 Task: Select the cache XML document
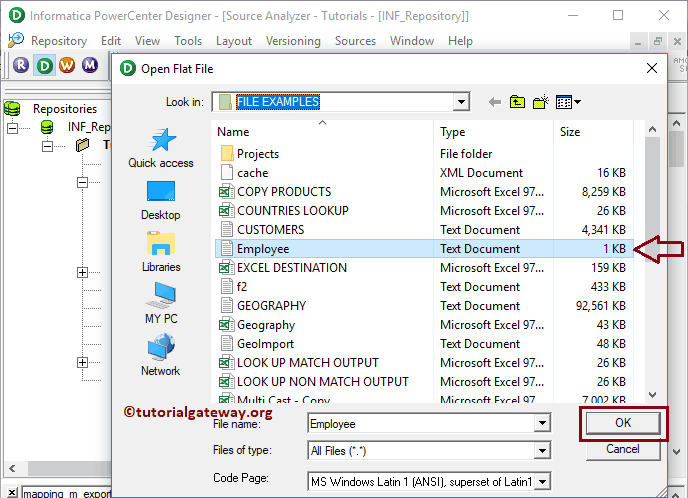point(244,173)
